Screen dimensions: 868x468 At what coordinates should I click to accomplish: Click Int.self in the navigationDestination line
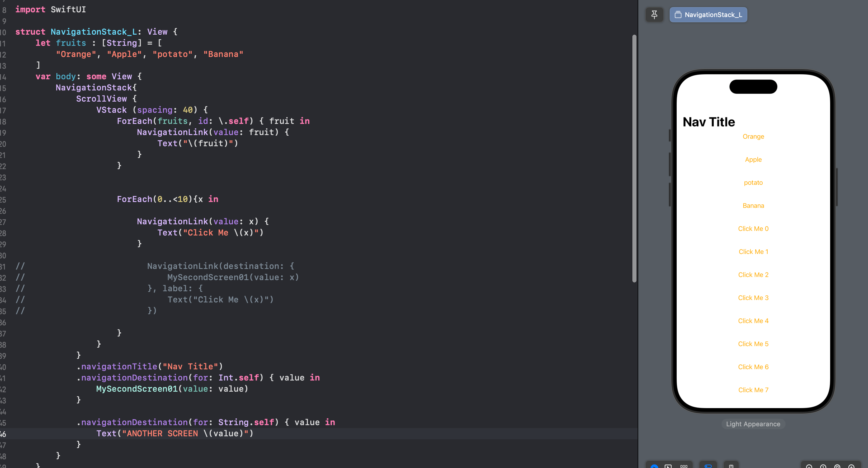coord(239,378)
